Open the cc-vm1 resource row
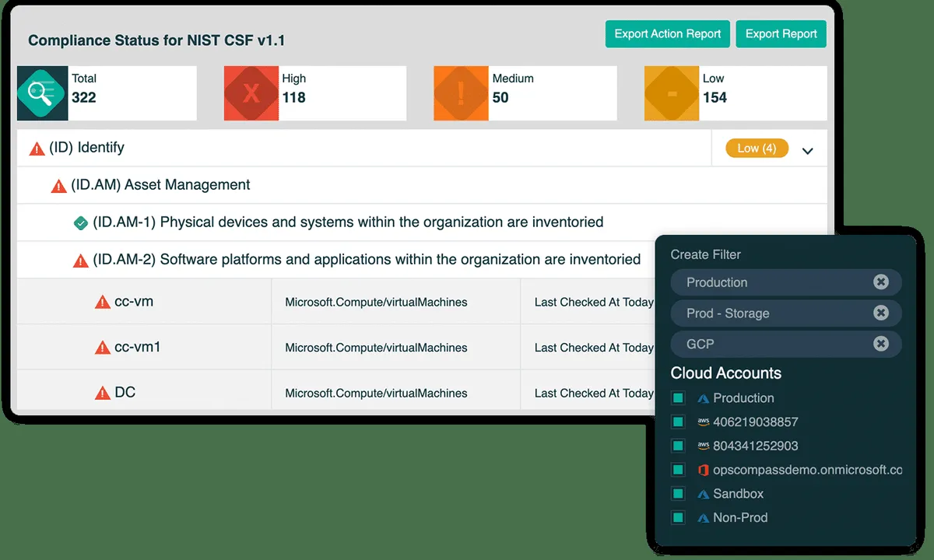 [138, 347]
